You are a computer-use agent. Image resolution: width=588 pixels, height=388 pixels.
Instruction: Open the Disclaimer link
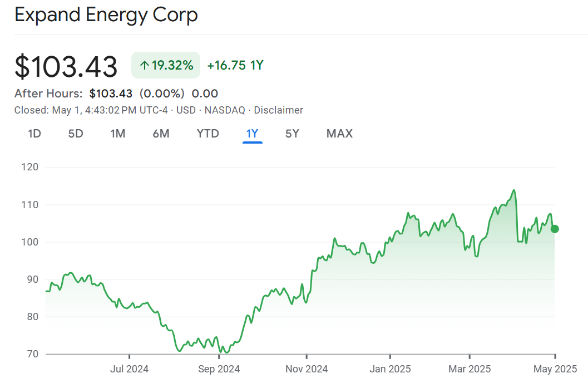[x=278, y=110]
